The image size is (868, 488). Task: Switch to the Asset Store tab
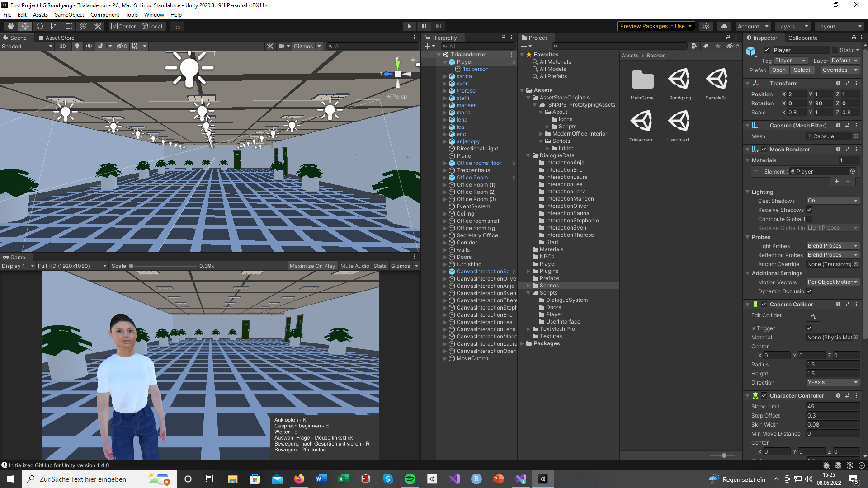click(57, 38)
